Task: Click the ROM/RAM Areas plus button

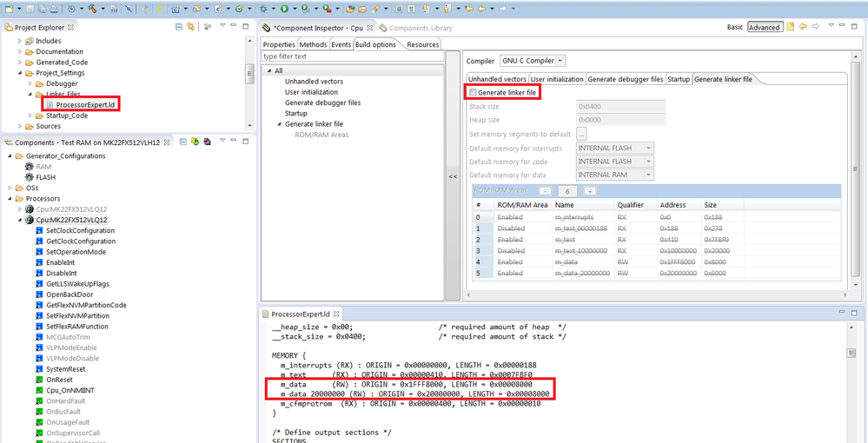Action: [x=590, y=191]
